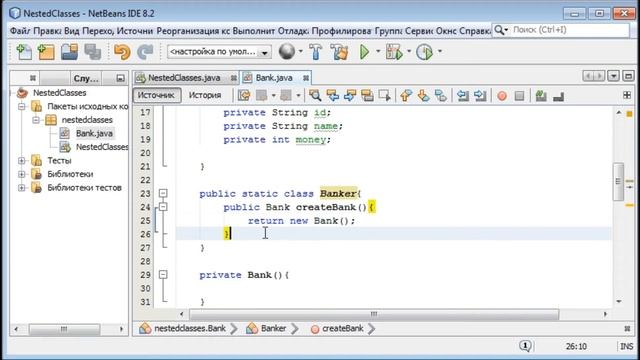Collapse the Bank constructor fold at line 29
The height and width of the screenshot is (360, 640).
[x=163, y=275]
